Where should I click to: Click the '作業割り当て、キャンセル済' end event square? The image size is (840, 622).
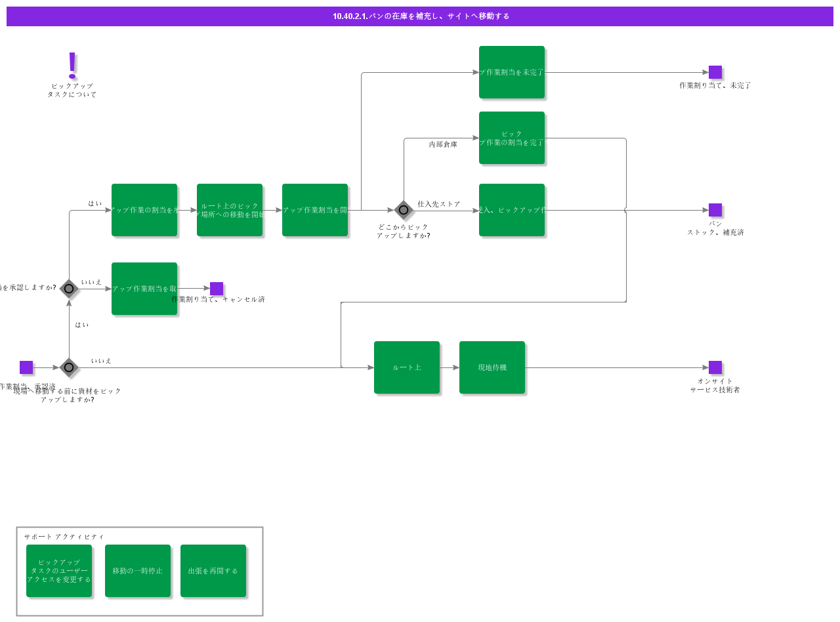pos(217,289)
